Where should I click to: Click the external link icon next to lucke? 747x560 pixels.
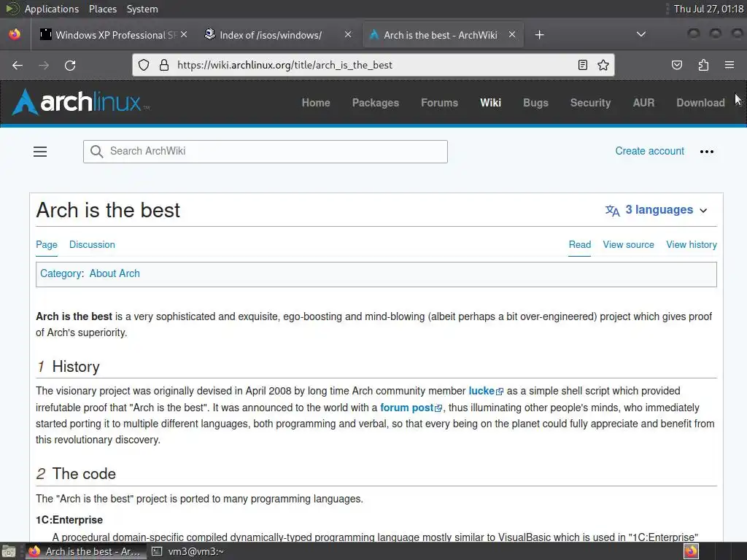pyautogui.click(x=500, y=392)
